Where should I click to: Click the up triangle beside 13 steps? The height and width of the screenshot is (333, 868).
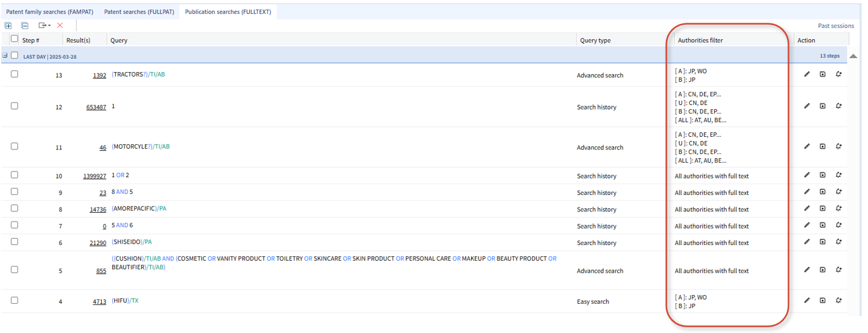click(x=853, y=56)
